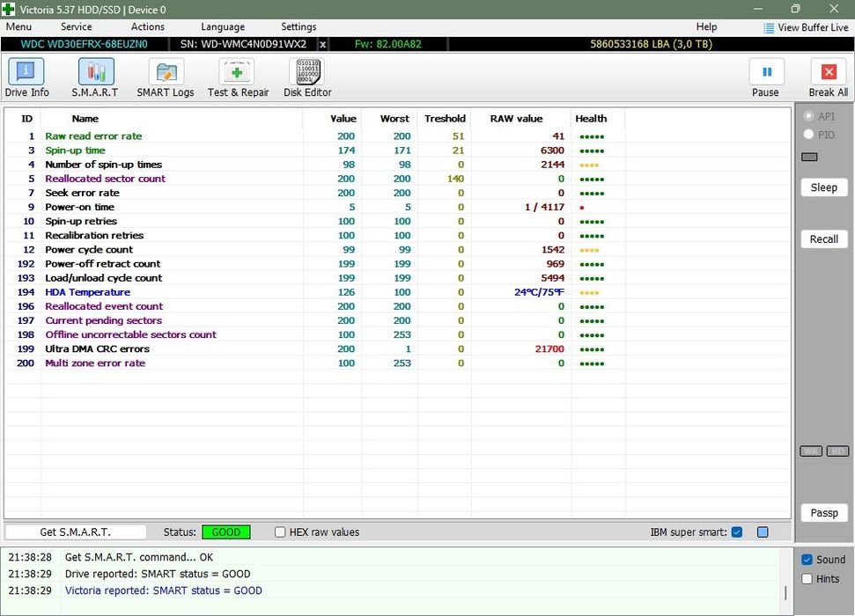Click the WDC WD30EFRX-68EUZN0 model name
This screenshot has height=616, width=855.
84,44
